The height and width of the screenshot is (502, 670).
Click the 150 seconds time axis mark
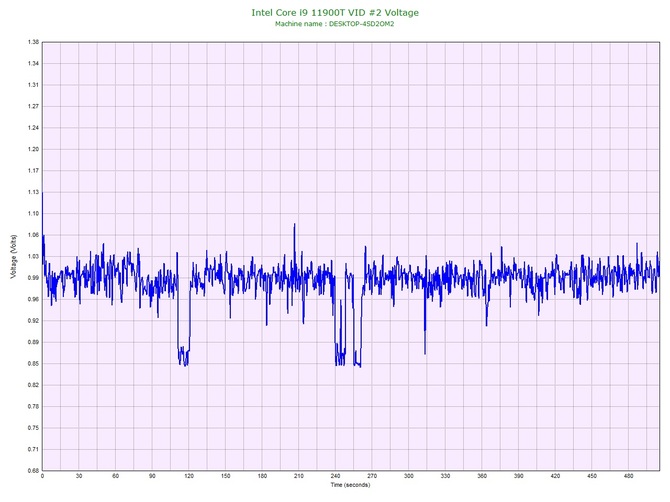(226, 476)
